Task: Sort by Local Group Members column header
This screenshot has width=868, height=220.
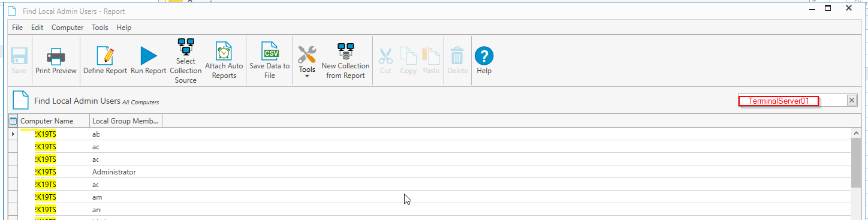Action: click(126, 121)
